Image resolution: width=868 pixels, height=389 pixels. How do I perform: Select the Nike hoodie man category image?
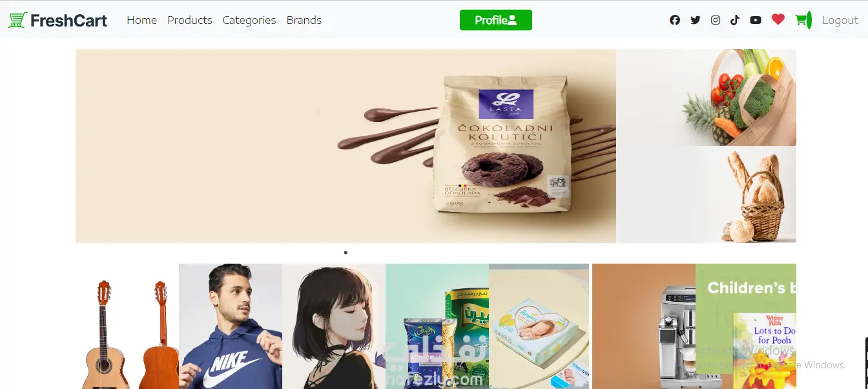click(x=231, y=326)
